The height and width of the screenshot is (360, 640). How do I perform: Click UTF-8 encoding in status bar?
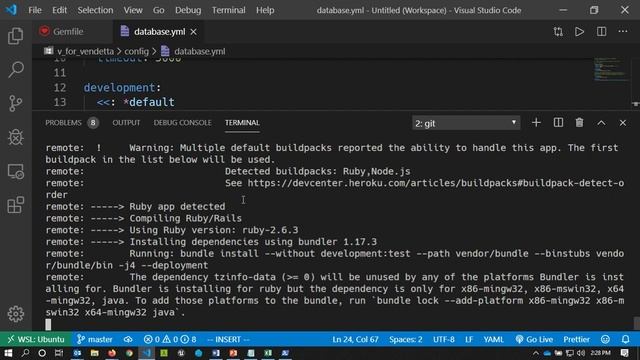[x=444, y=339]
